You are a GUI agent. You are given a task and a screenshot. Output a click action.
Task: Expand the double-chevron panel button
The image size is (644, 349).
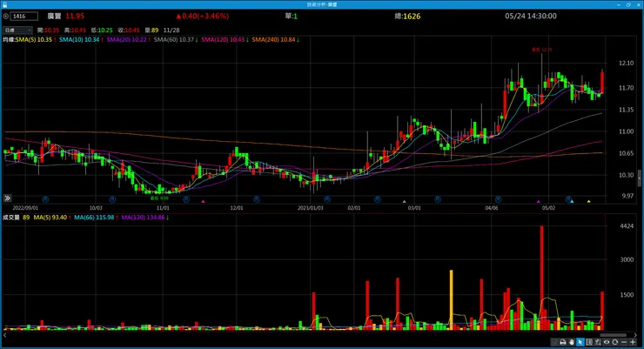point(7,198)
